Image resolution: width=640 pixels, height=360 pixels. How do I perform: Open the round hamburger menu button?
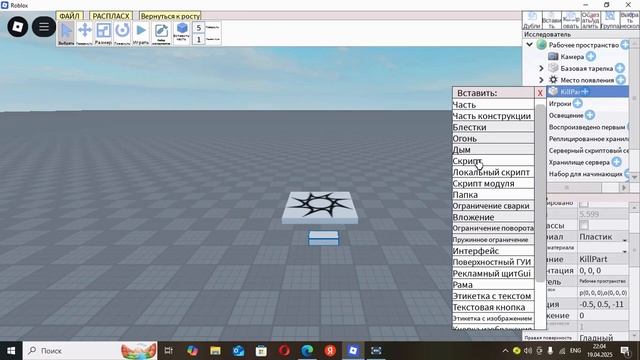(44, 27)
